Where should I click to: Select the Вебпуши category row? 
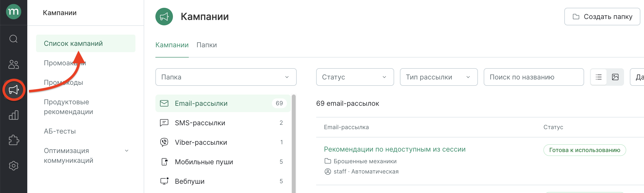coord(223,181)
